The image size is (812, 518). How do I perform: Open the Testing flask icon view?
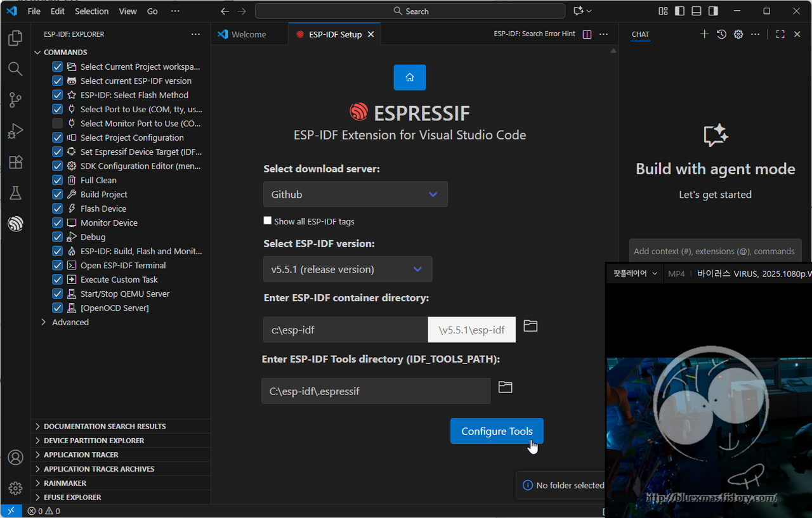[x=15, y=193]
